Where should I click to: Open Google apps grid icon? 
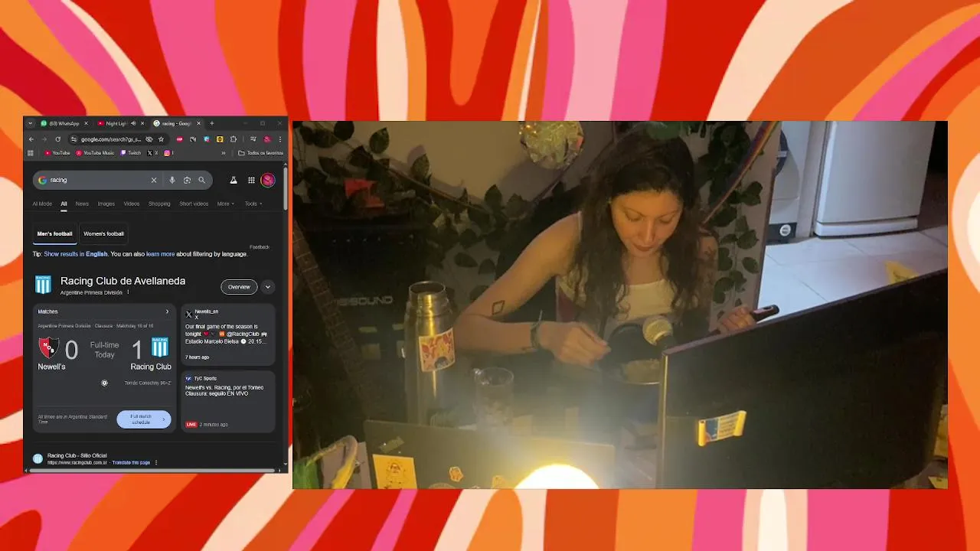pos(251,180)
